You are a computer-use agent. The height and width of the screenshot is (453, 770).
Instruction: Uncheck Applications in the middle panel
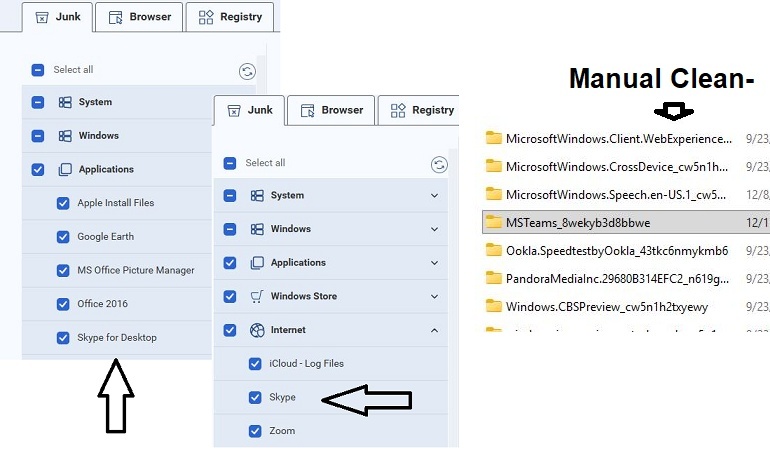[x=230, y=263]
